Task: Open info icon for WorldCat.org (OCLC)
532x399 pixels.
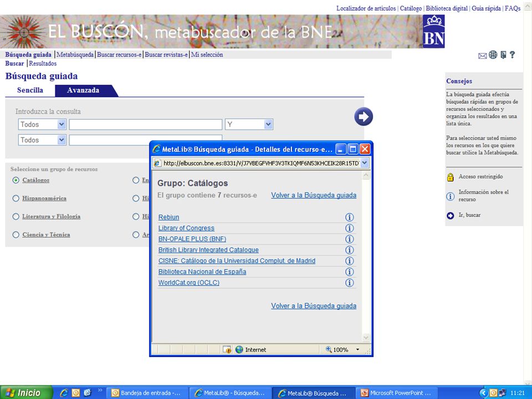Action: 349,283
